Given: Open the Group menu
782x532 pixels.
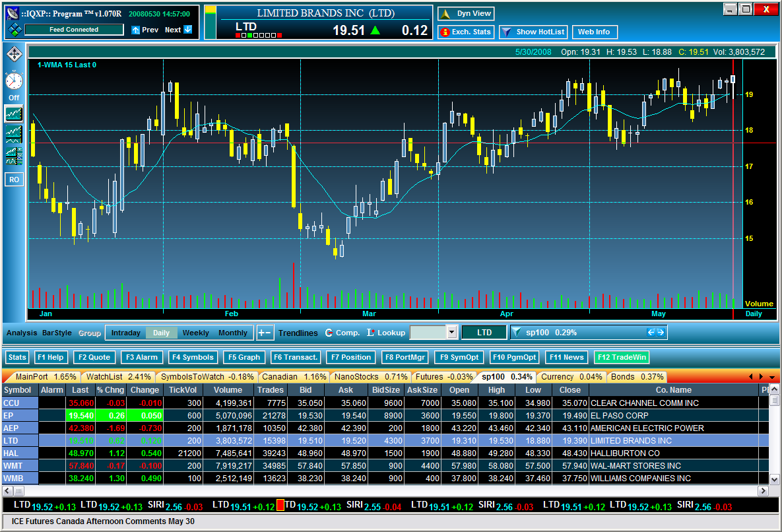Looking at the screenshot, I should (90, 333).
